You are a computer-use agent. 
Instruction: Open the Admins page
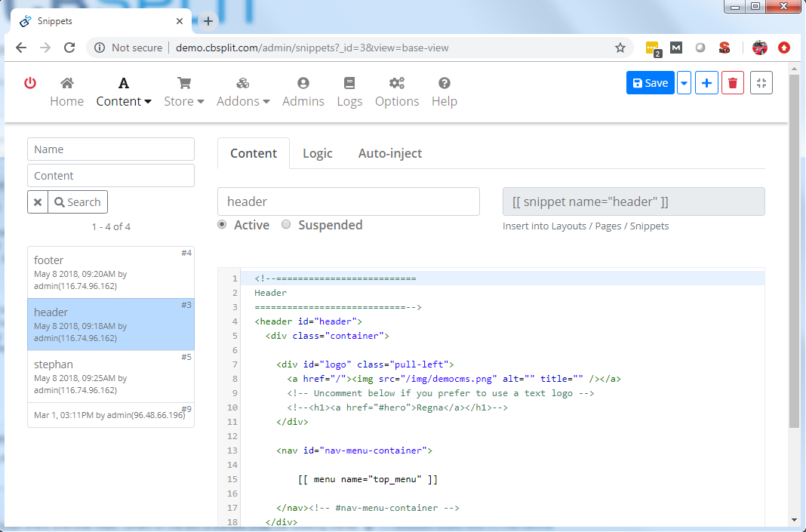303,92
